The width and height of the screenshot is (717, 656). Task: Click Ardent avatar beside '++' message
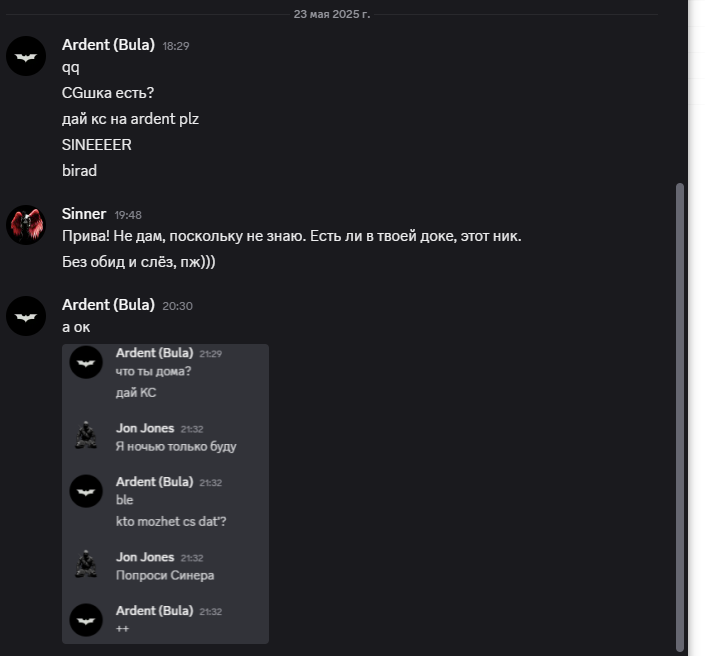point(86,620)
